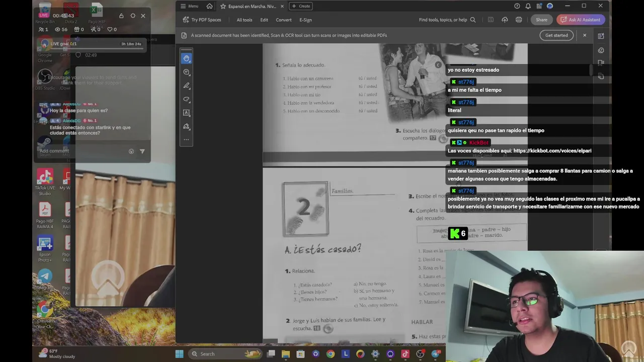This screenshot has width=644, height=362.
Task: Open emoji picker in TikTok comment box
Action: pyautogui.click(x=131, y=151)
